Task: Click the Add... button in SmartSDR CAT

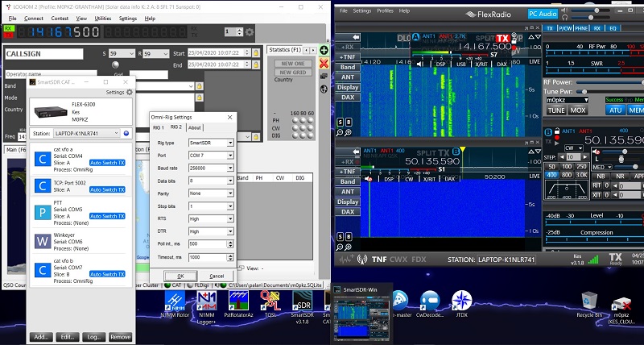Action: coord(41,337)
